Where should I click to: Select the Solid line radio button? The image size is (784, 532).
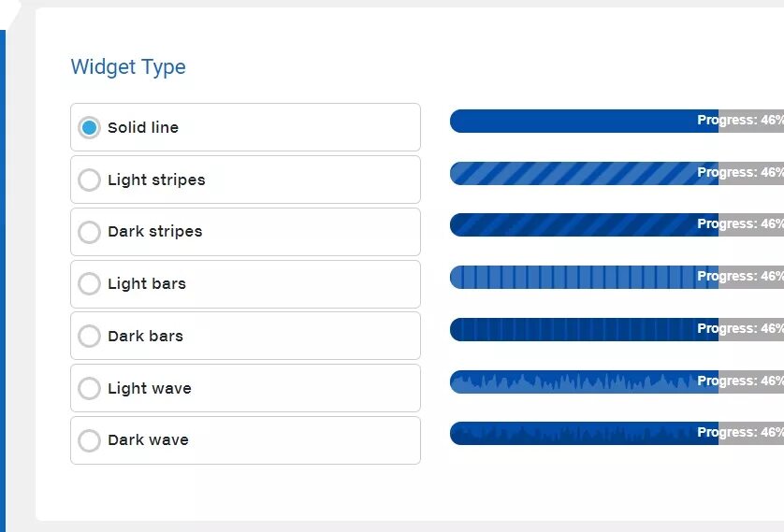click(90, 127)
